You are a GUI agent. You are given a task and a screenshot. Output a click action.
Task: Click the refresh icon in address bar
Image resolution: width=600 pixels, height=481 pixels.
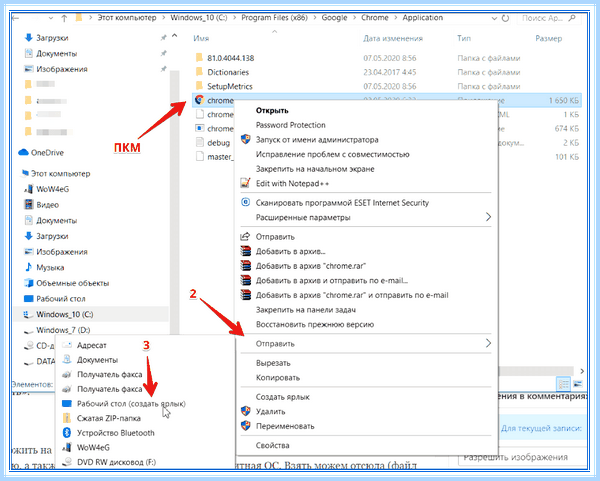(505, 18)
